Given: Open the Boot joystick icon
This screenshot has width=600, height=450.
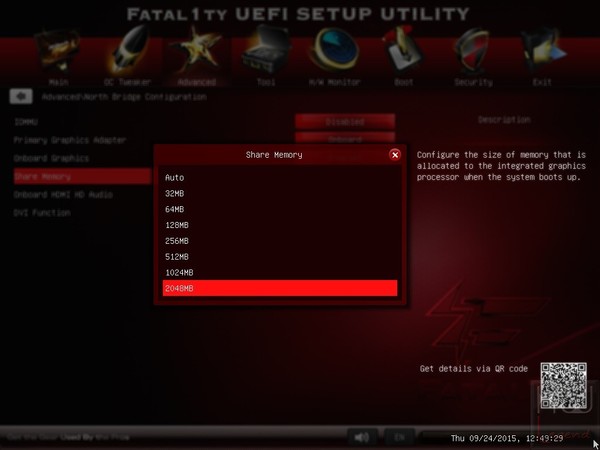Looking at the screenshot, I should pyautogui.click(x=403, y=51).
